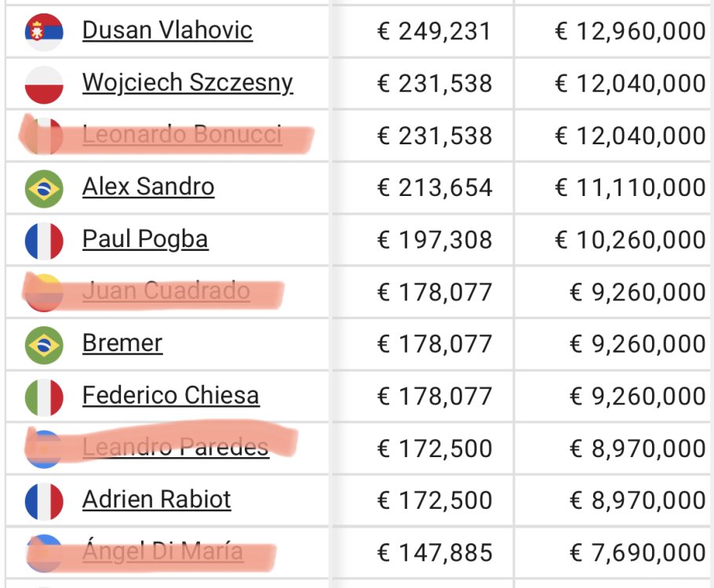Click the € 249,231 weekly salary cell
714x588 pixels.
pyautogui.click(x=434, y=31)
